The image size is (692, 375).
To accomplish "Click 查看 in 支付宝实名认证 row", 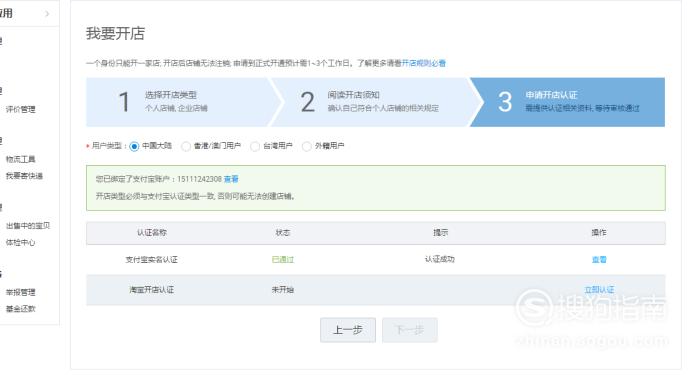I will click(599, 259).
